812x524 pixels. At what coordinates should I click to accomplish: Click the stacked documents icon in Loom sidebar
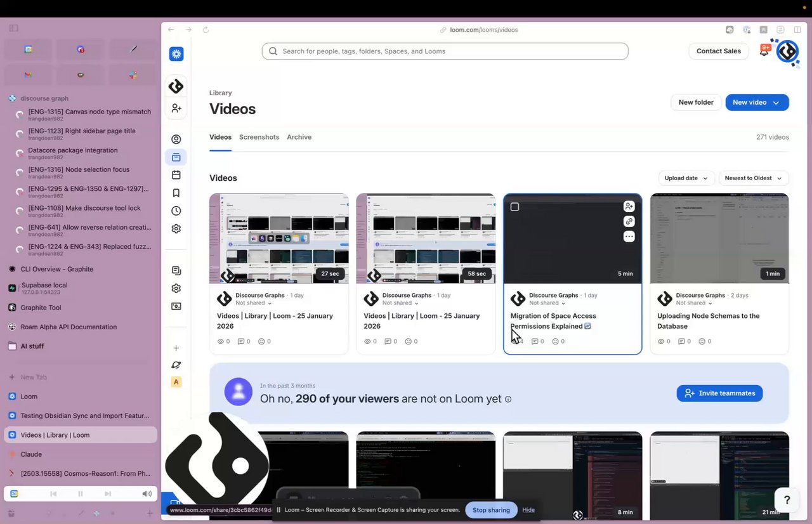click(x=176, y=271)
